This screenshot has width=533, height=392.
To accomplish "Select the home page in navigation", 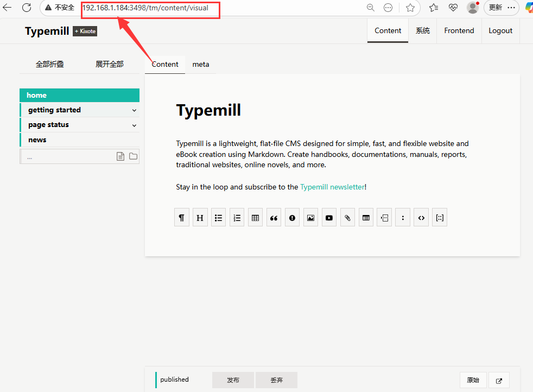I will [80, 95].
